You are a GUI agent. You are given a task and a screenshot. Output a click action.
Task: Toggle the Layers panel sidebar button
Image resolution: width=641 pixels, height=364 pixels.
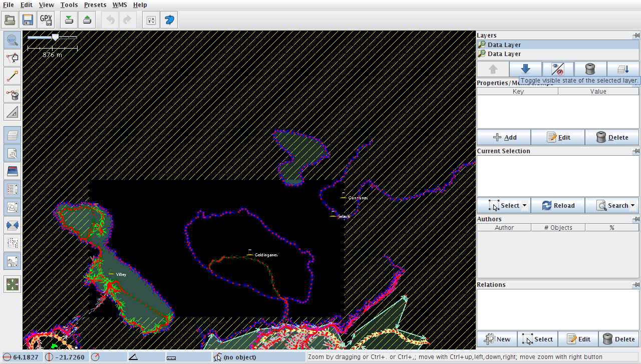(13, 135)
